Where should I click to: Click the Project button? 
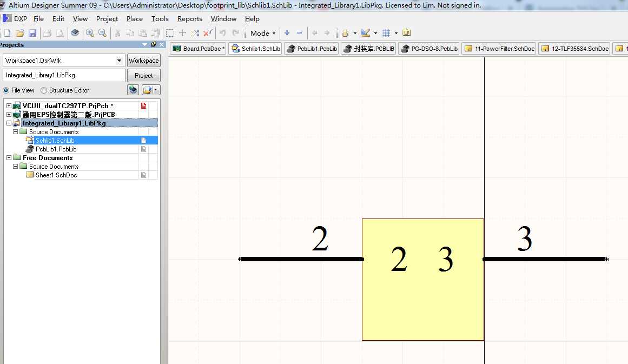144,75
